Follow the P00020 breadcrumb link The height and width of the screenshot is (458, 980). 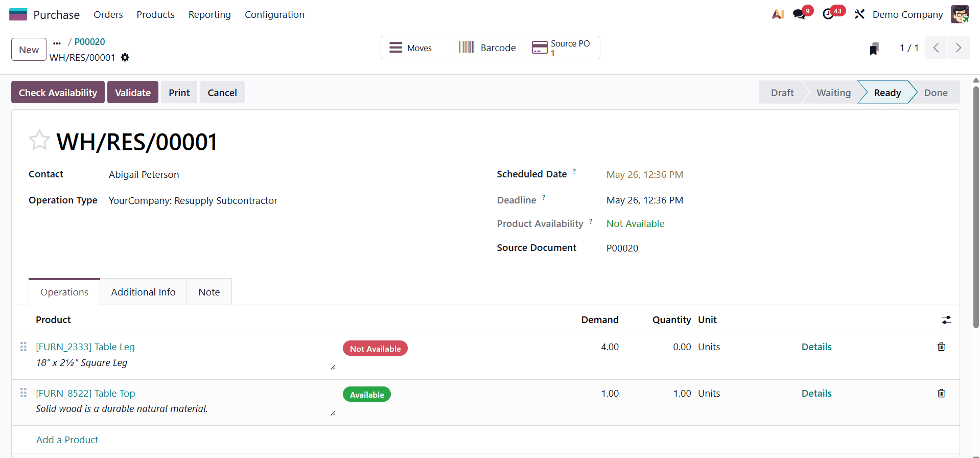[90, 42]
